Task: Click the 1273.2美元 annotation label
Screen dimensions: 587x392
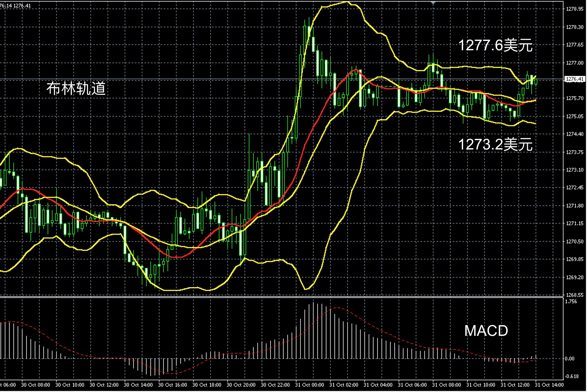Action: click(x=495, y=144)
